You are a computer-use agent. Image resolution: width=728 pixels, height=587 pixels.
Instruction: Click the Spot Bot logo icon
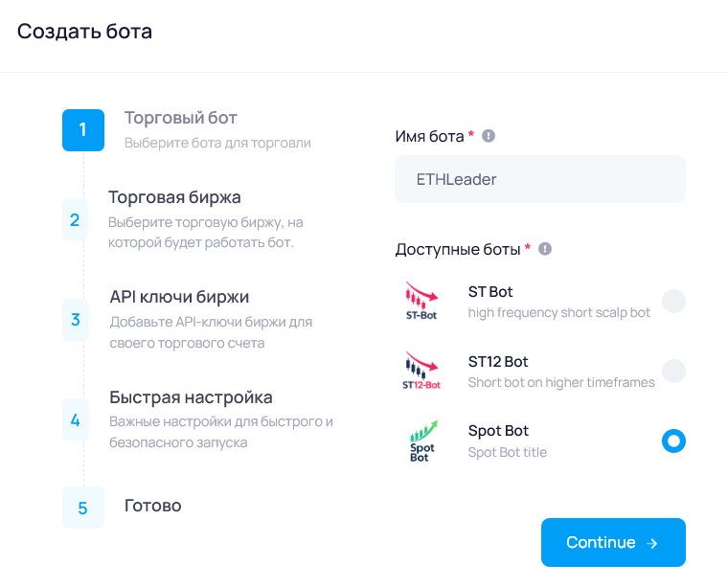coord(421,441)
